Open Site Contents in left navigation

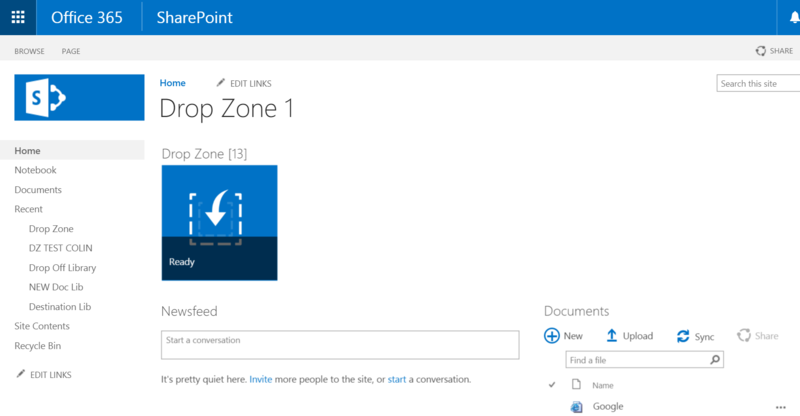(42, 326)
